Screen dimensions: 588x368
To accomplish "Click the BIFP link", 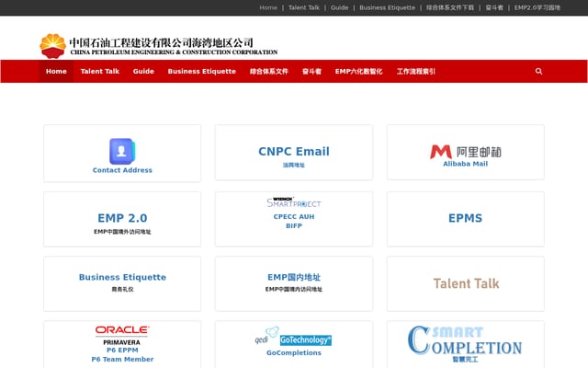I will coord(294,225).
